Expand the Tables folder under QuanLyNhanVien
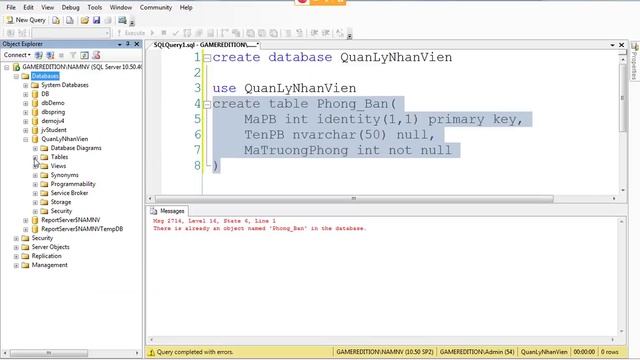Image resolution: width=640 pixels, height=360 pixels. (x=35, y=157)
